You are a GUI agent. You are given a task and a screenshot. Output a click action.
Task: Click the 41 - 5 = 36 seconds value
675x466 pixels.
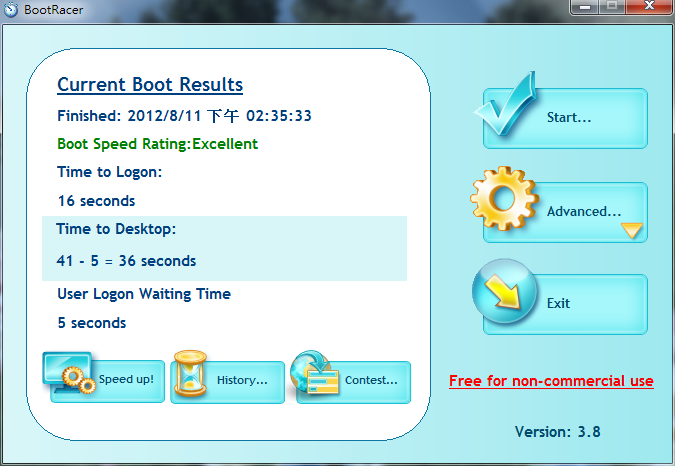[126, 261]
